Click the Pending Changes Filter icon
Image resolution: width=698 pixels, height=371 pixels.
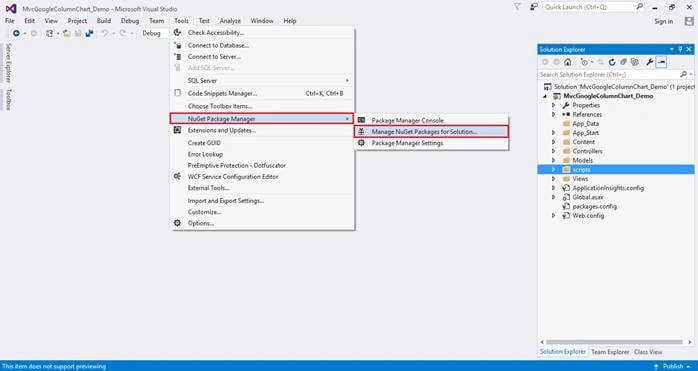(x=584, y=62)
